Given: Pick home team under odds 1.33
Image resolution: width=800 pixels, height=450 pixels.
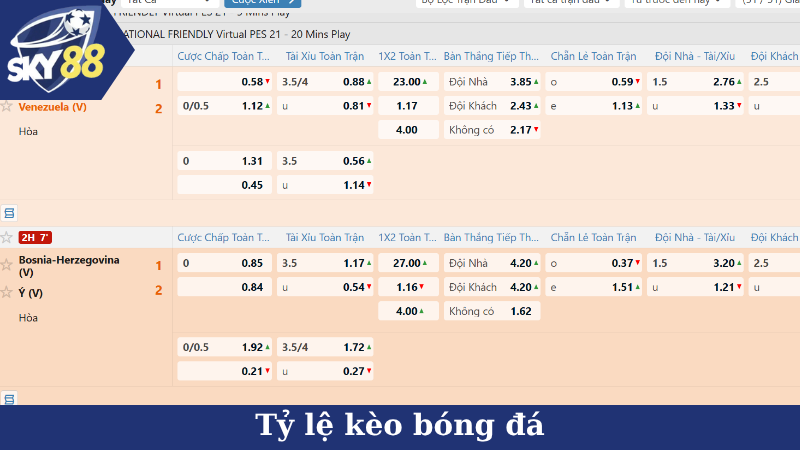Looking at the screenshot, I should 695,106.
